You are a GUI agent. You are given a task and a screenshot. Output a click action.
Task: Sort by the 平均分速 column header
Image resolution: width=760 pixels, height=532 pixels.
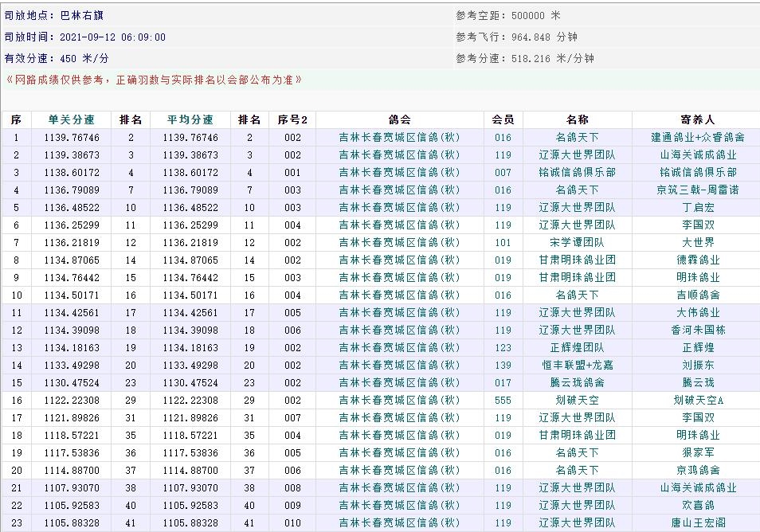pyautogui.click(x=190, y=119)
